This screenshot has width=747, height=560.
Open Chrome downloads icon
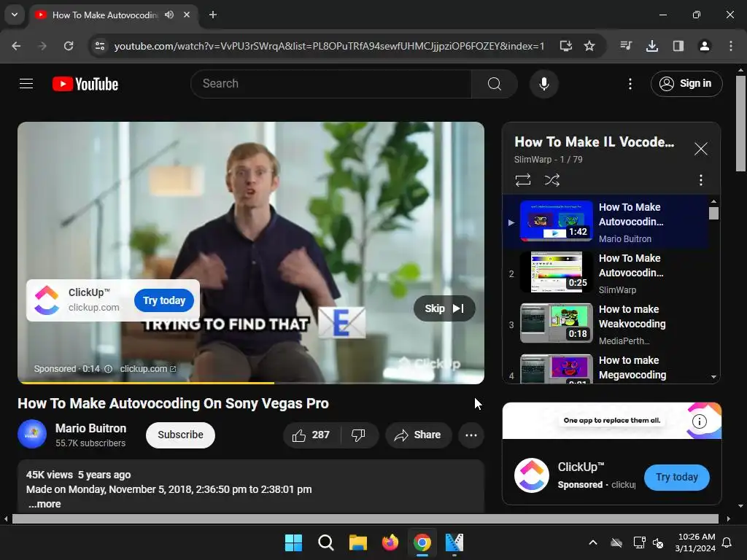tap(651, 46)
